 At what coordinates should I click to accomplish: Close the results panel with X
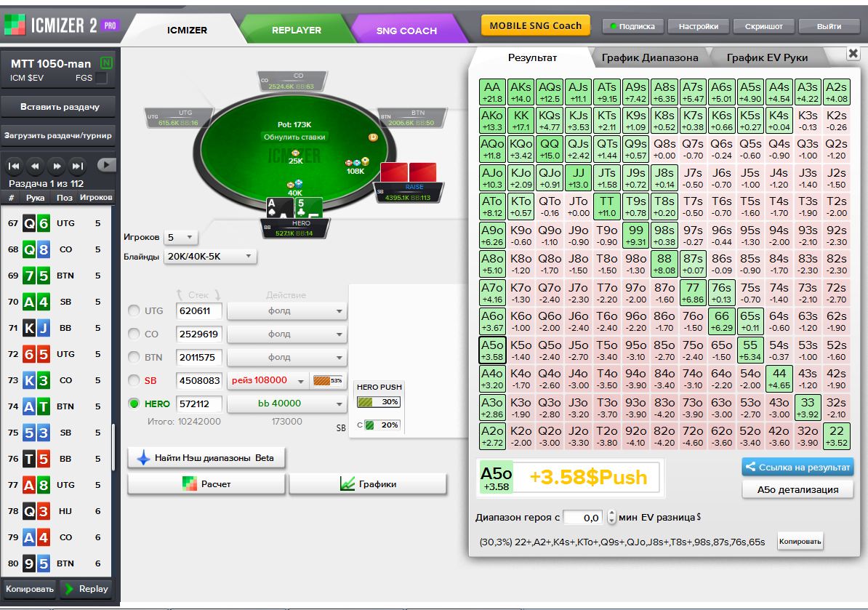(853, 53)
